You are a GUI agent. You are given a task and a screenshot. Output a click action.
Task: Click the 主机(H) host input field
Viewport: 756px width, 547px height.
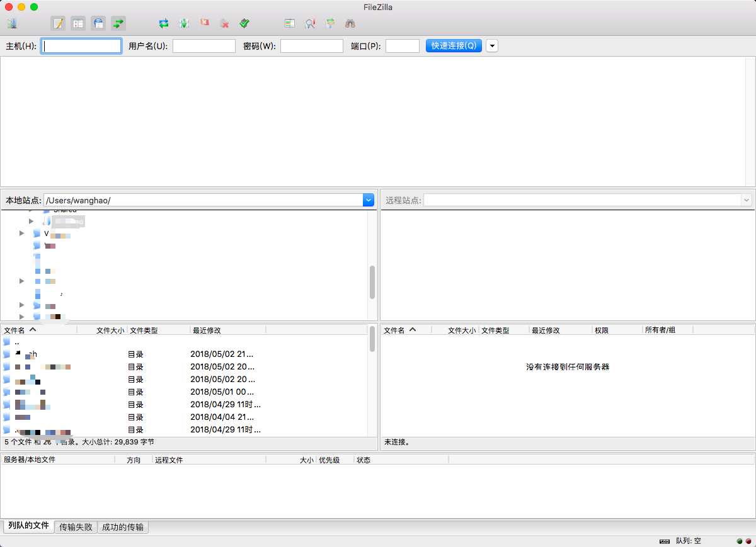pos(81,46)
